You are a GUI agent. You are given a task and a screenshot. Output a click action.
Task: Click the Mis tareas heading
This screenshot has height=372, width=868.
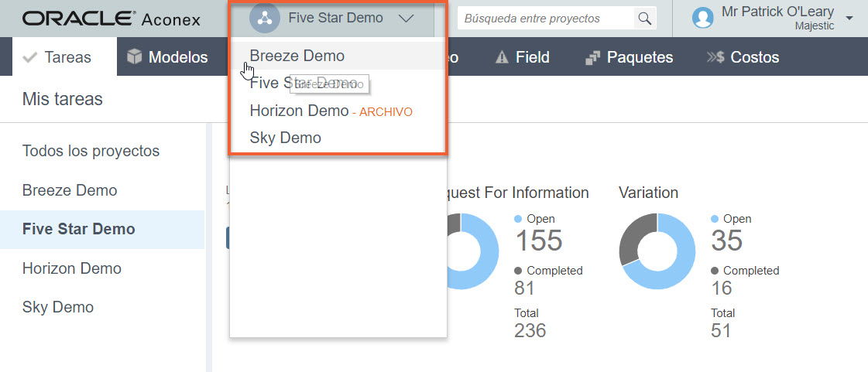pos(63,100)
